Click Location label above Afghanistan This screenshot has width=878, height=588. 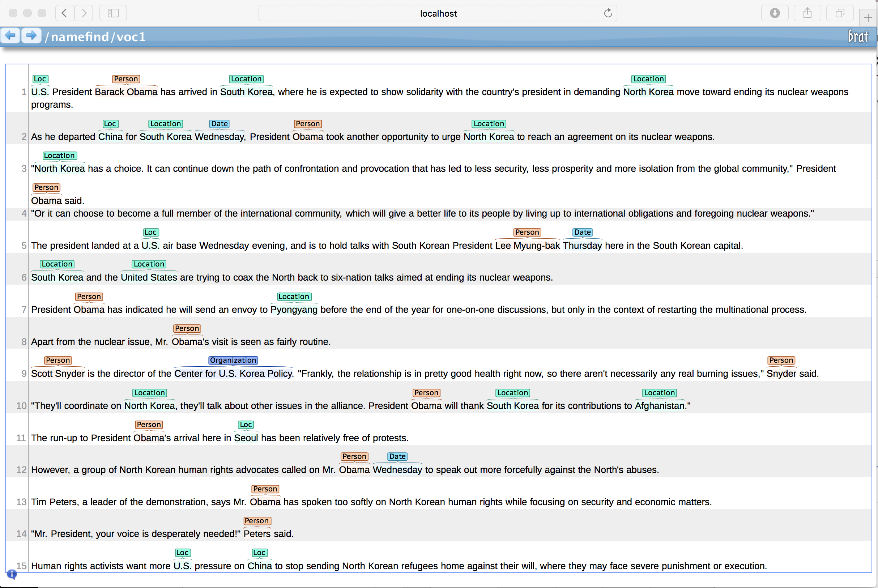659,393
